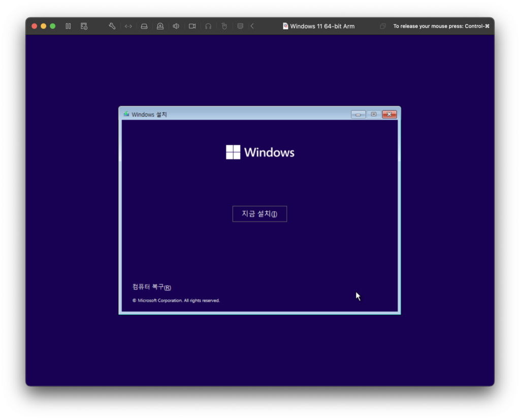Click the CD/DVD drive icon
520x420 pixels.
click(160, 26)
